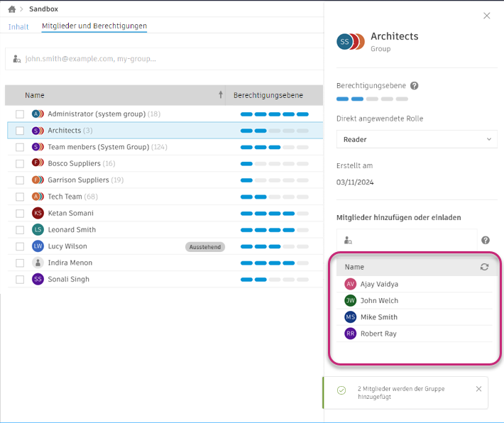
Task: Click permission level bar for Bosco Suppliers
Action: (274, 164)
